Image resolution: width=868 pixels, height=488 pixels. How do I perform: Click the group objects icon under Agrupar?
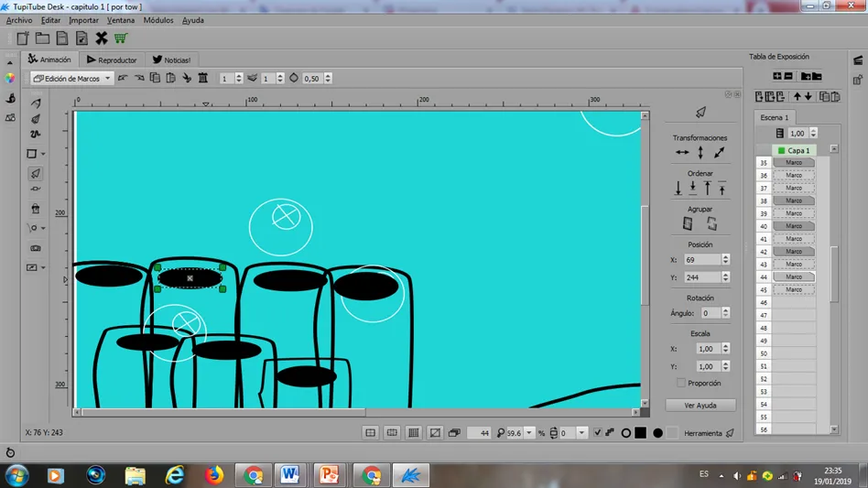(688, 223)
